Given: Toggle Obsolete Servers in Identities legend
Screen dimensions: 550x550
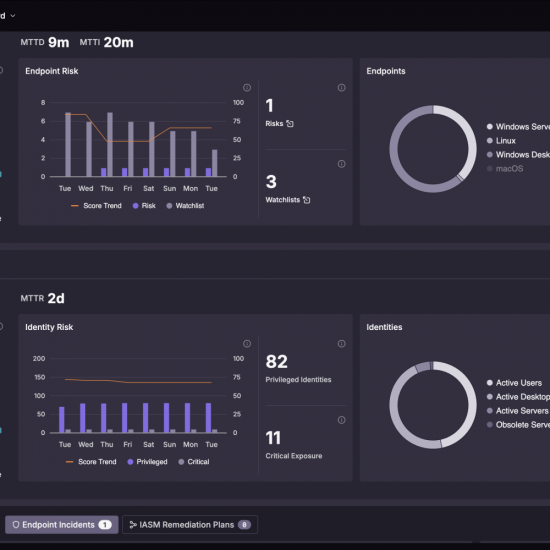Looking at the screenshot, I should (x=518, y=425).
